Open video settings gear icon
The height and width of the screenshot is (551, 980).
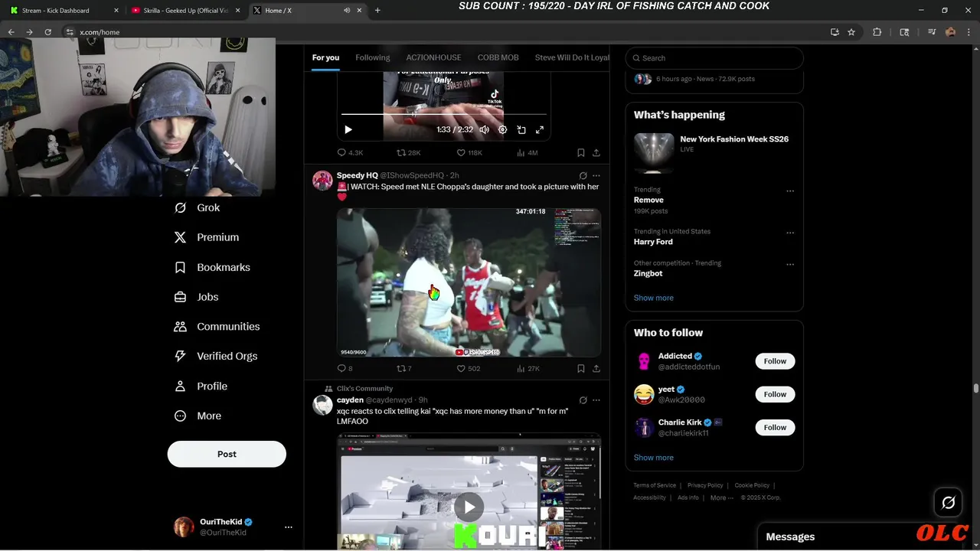pos(502,130)
